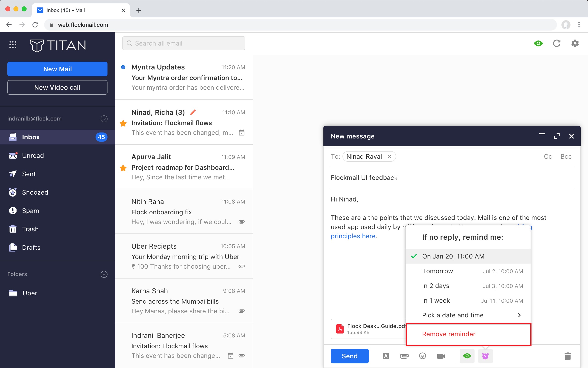Viewport: 588px width, 368px height.
Task: Expand Pick a date and time submenu
Action: pos(468,315)
